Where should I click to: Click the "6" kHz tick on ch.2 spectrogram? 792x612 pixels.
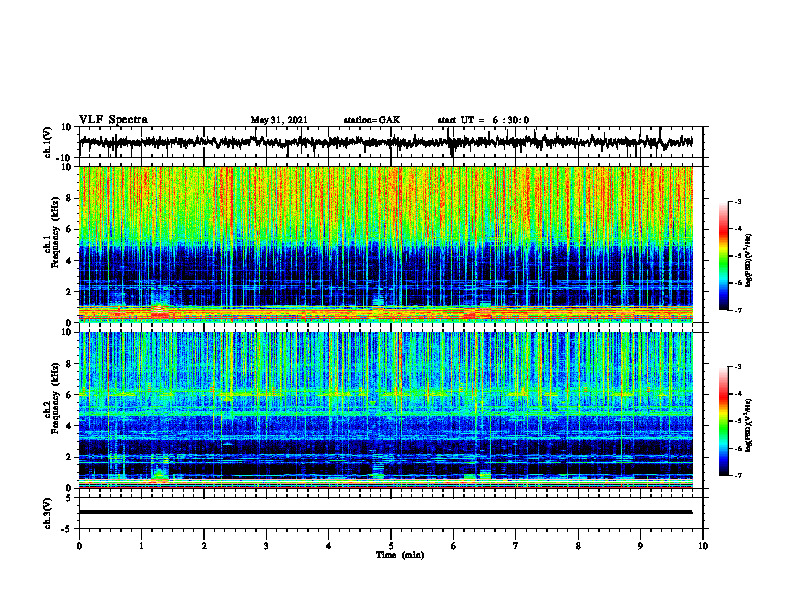69,395
